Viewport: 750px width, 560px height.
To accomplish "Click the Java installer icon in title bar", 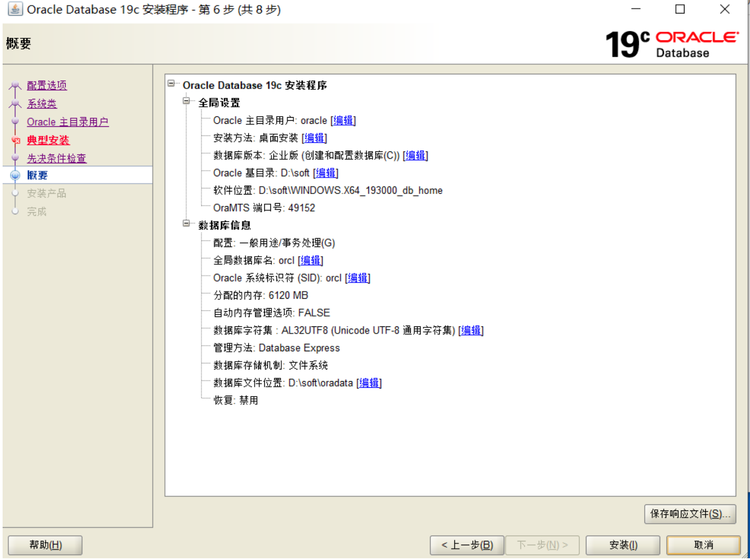I will point(15,9).
